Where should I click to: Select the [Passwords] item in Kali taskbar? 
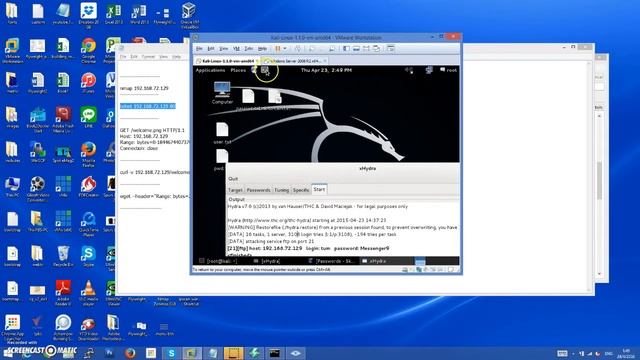point(332,261)
